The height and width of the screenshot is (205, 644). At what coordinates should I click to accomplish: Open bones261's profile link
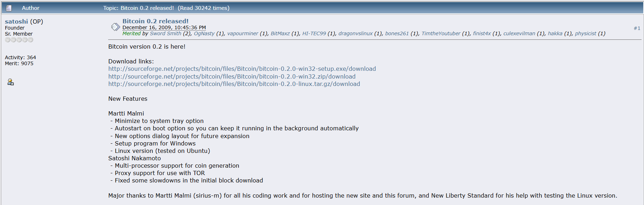point(397,33)
